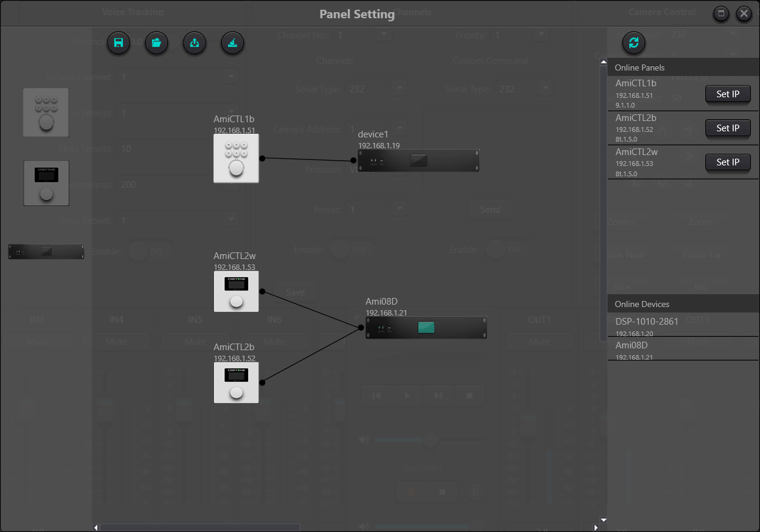Select the device1 rack unit on canvas
760x532 pixels.
418,161
